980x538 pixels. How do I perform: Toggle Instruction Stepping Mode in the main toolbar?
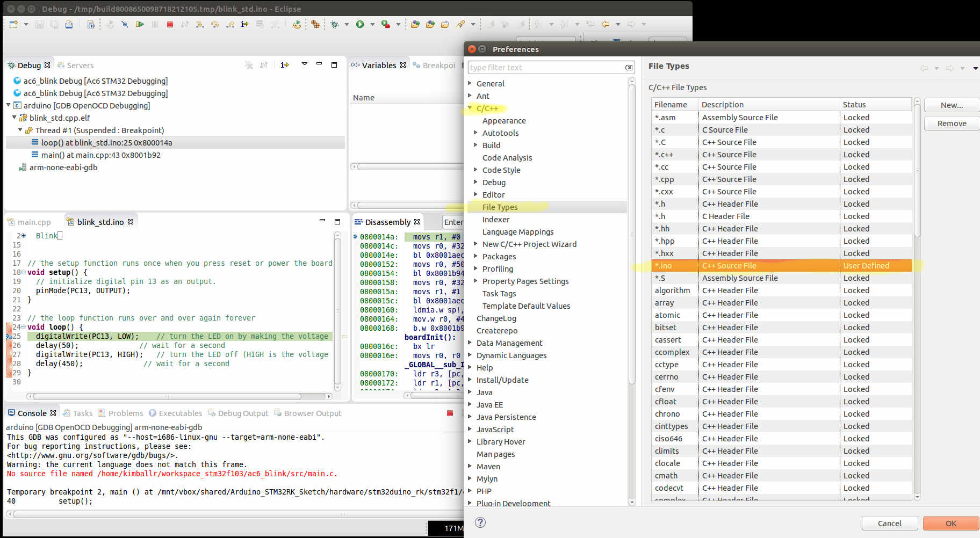coord(244,24)
